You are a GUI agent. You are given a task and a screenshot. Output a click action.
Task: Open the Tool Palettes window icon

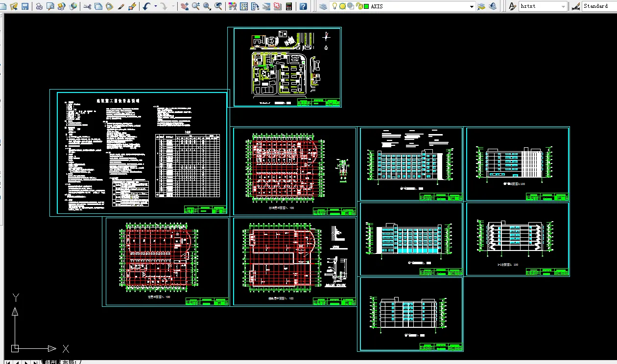tap(255, 6)
